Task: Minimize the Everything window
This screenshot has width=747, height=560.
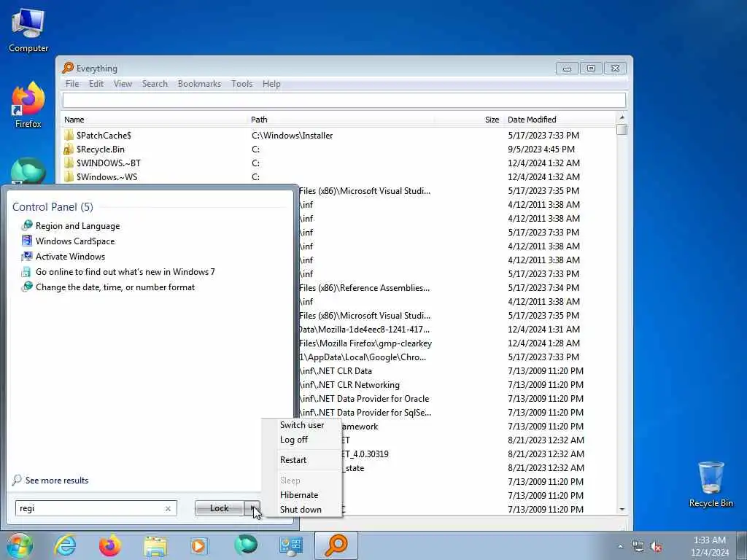Action: pos(567,68)
